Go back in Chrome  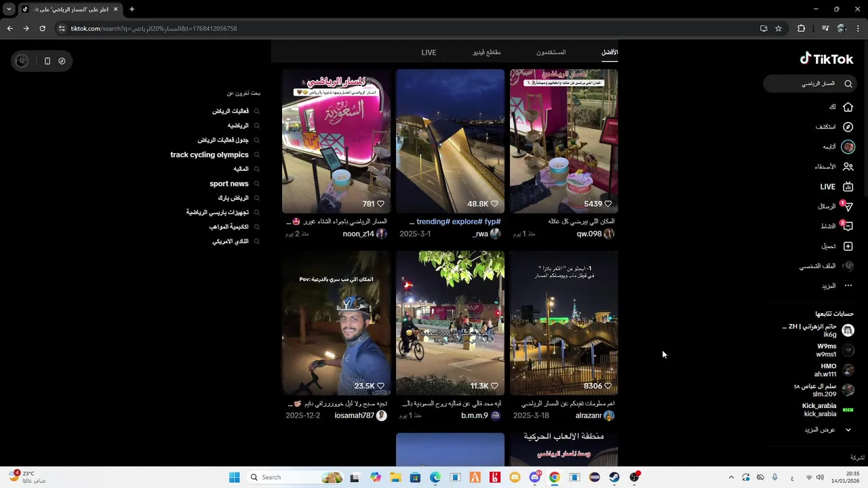(x=9, y=28)
